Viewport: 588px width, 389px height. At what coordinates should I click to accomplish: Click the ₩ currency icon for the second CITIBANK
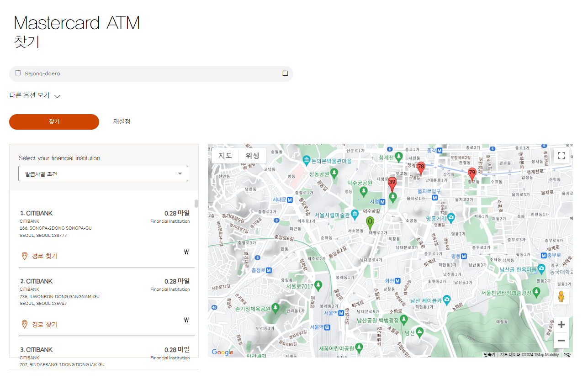point(186,320)
